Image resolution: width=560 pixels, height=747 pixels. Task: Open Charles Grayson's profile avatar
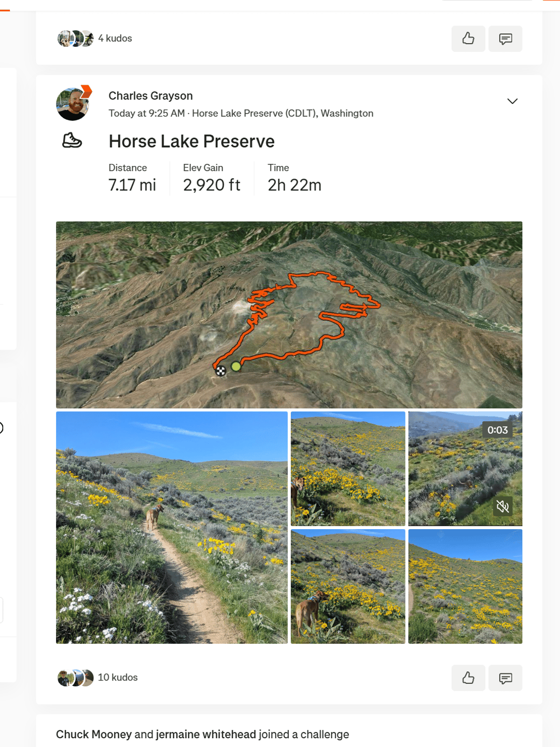pyautogui.click(x=73, y=104)
